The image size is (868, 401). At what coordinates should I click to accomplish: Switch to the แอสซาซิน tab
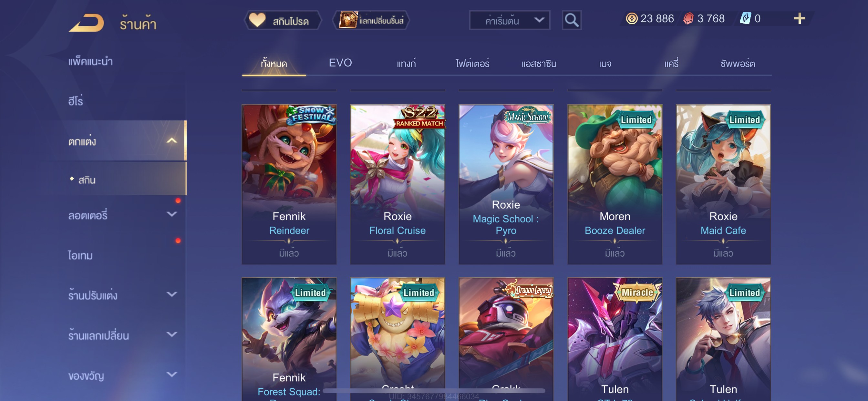coord(539,63)
